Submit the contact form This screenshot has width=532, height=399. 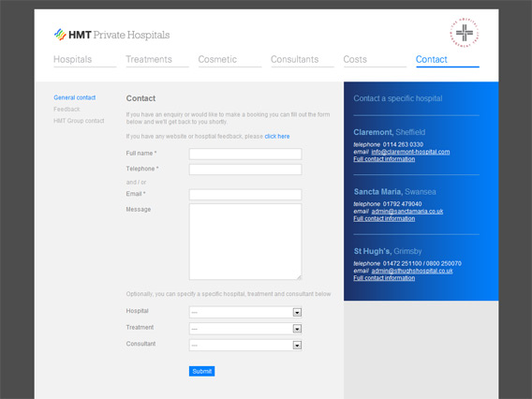pos(202,371)
